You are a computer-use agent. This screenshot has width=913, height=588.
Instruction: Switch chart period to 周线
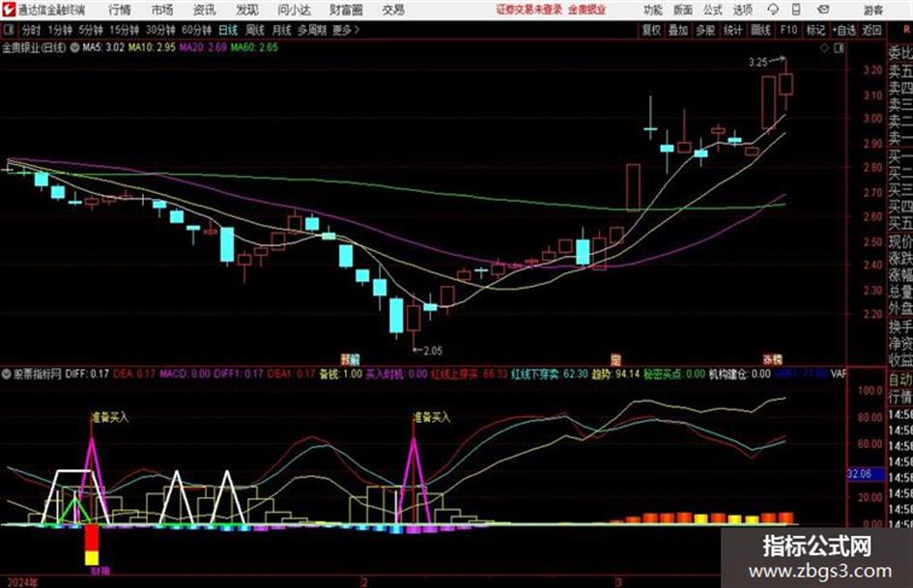(254, 30)
